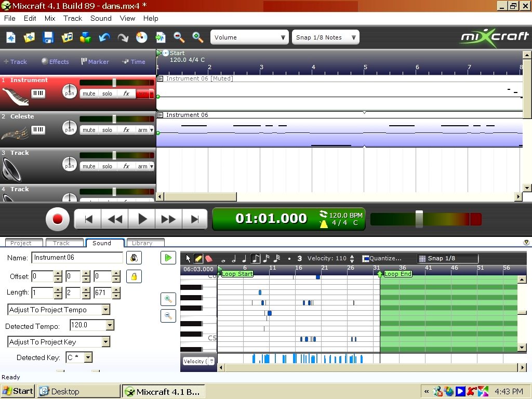Screen dimensions: 532x399
Task: Open the Snap 1/8 dropdown in the piano roll
Action: coord(447,259)
